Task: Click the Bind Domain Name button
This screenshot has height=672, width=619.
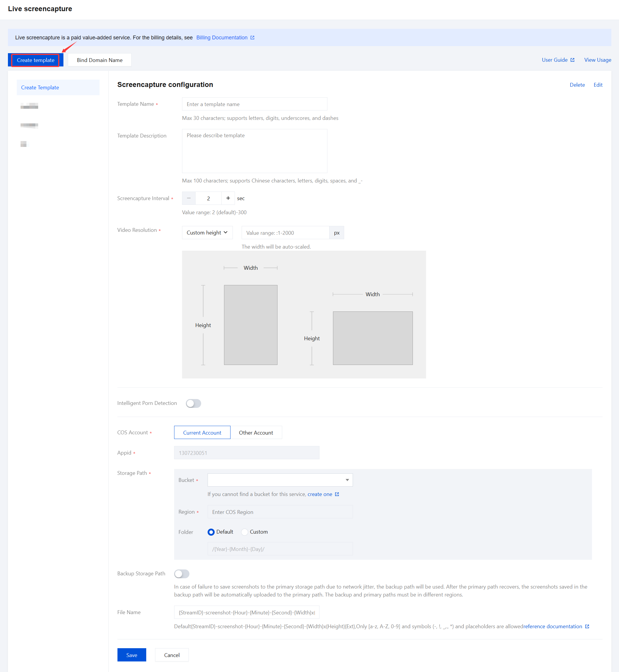Action: pyautogui.click(x=100, y=60)
